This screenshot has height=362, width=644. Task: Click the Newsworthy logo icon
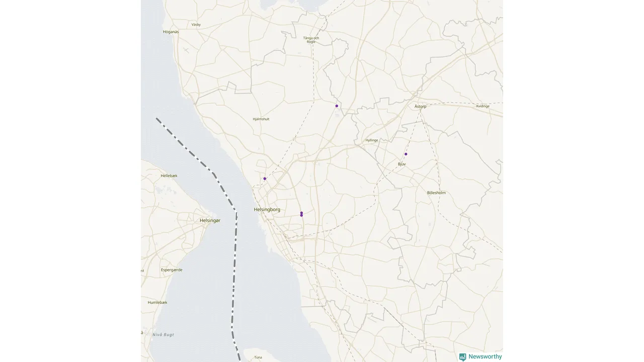pos(462,357)
